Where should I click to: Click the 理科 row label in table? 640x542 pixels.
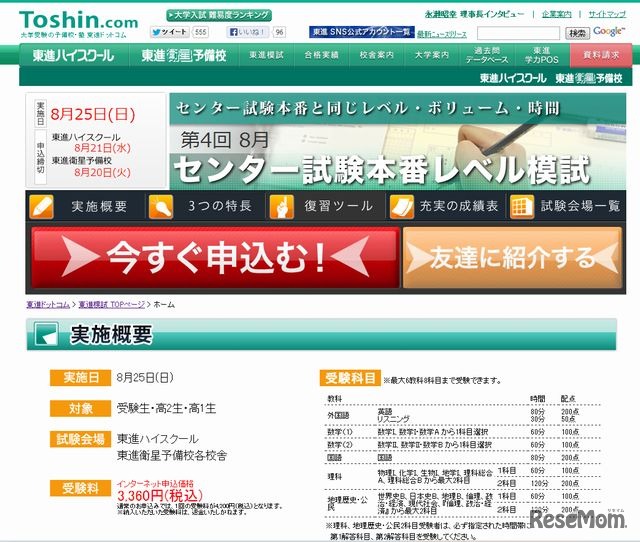tap(334, 477)
